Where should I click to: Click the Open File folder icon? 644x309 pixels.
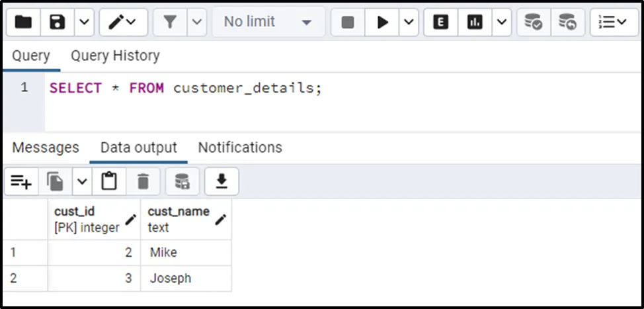pyautogui.click(x=23, y=22)
